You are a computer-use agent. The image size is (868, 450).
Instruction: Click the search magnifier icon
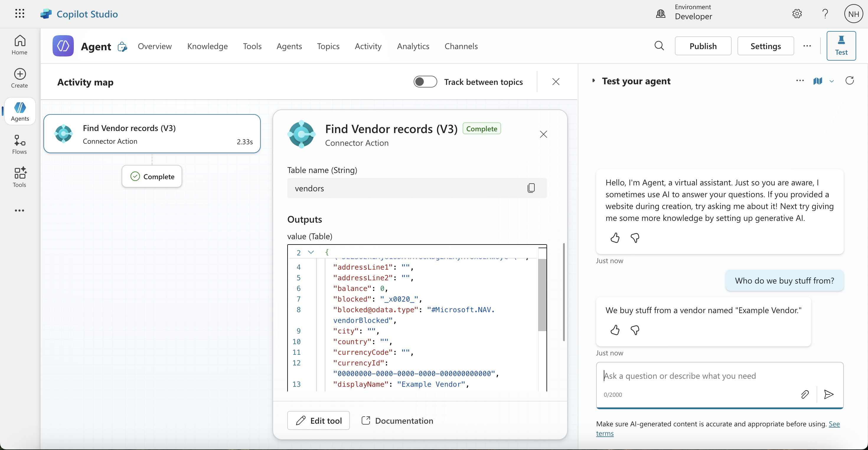pyautogui.click(x=659, y=46)
